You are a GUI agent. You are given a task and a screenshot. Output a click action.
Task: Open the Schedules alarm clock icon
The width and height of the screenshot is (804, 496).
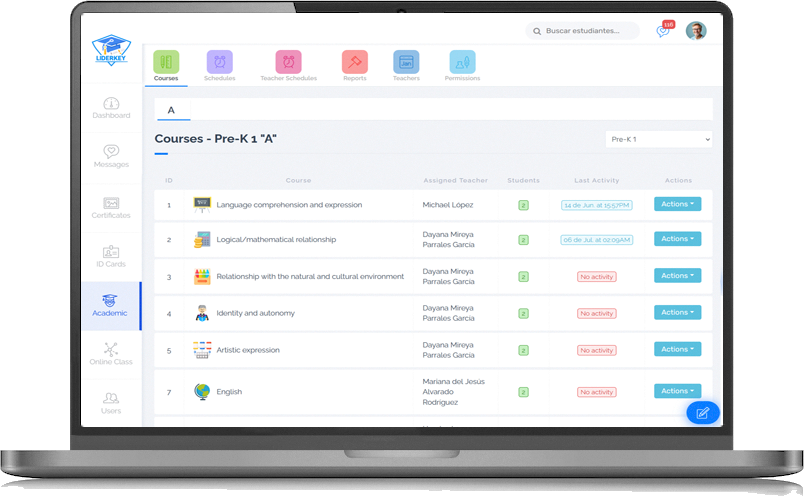[x=219, y=62]
